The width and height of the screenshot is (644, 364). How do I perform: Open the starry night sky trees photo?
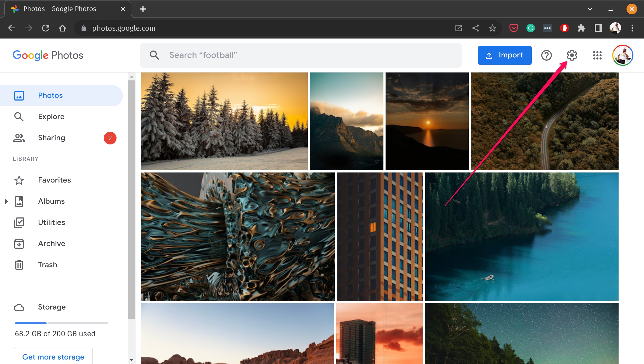[x=521, y=334]
